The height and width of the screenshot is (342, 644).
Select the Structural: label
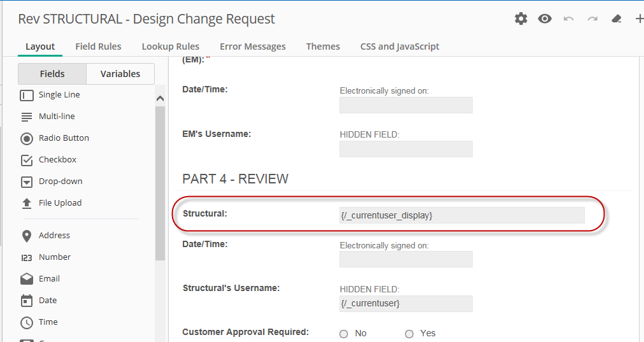point(204,213)
